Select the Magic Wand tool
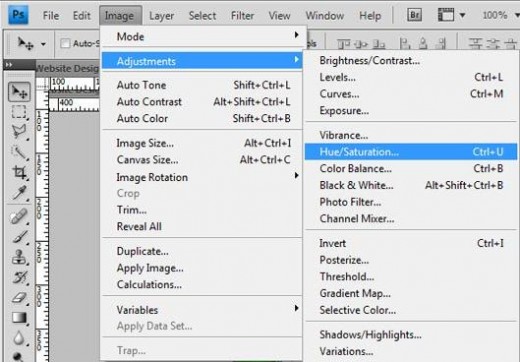This screenshot has height=362, width=520. [19, 153]
